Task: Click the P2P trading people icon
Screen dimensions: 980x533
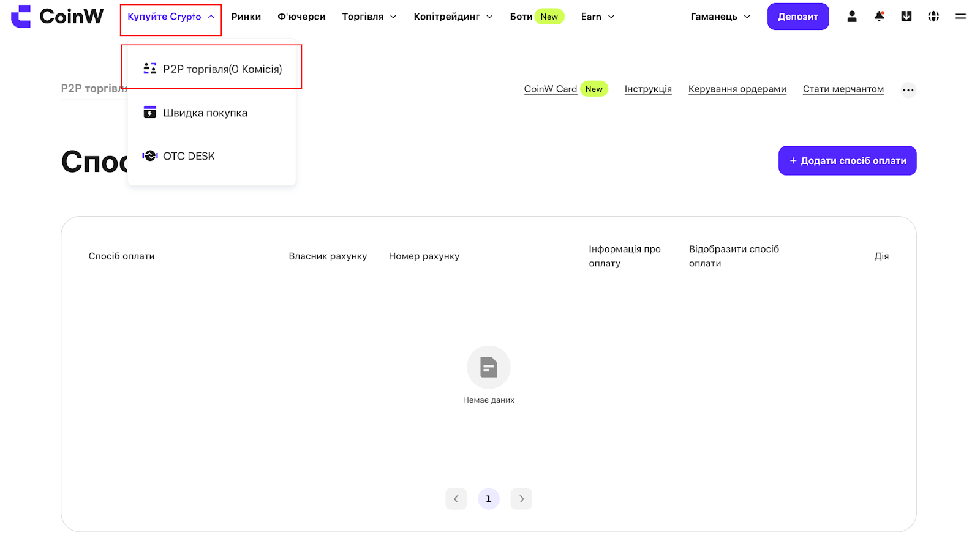Action: [x=149, y=69]
